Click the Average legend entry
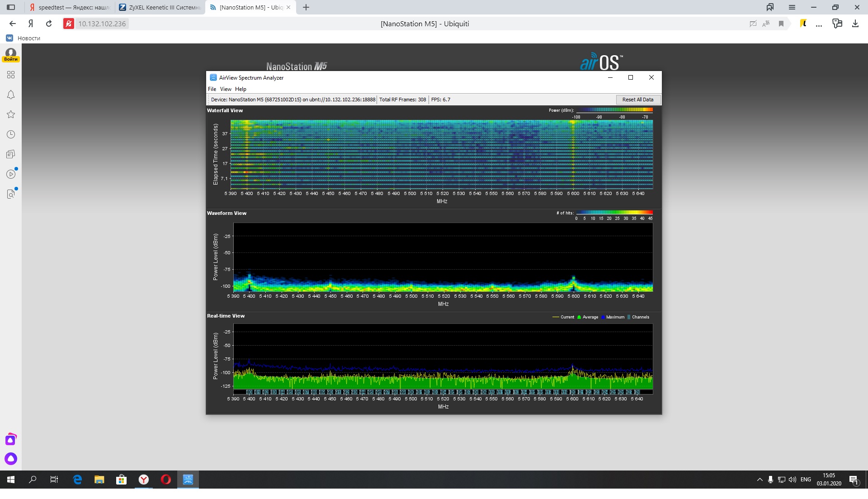868x499 pixels. pos(588,317)
